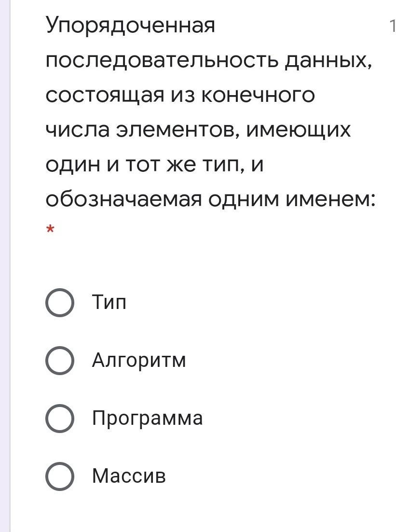
Task: Click the word состоящая in the question
Action: tap(105, 97)
